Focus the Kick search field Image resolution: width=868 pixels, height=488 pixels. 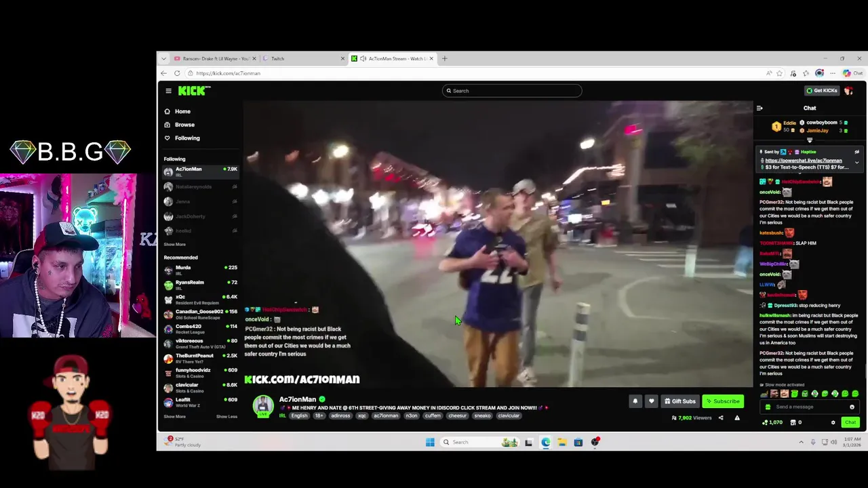pos(512,91)
